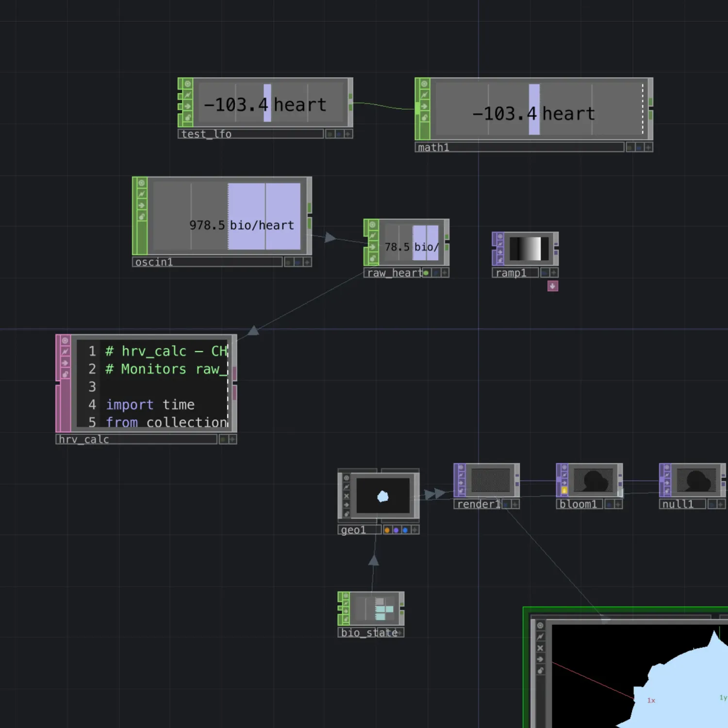The height and width of the screenshot is (728, 728).
Task: Click the hrv_calc script text viewer
Action: coord(152,383)
